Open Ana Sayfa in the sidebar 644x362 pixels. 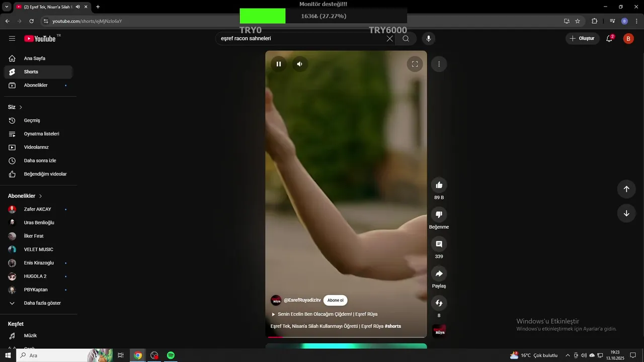click(38, 58)
